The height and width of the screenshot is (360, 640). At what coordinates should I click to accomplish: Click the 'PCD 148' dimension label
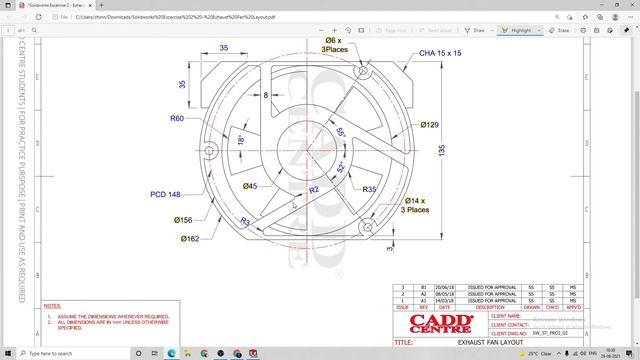(165, 194)
